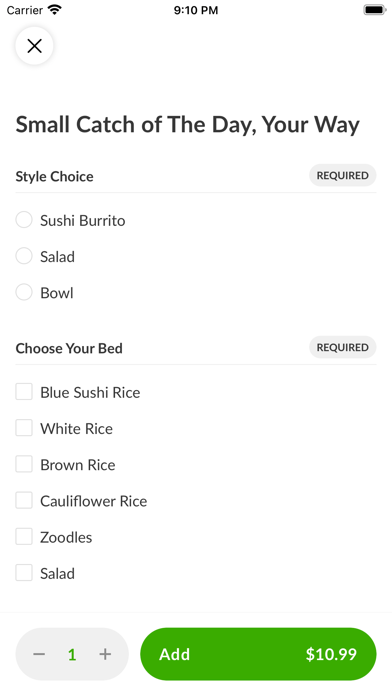This screenshot has width=392, height=696.
Task: Tap the Add $10.99 button
Action: [x=258, y=654]
